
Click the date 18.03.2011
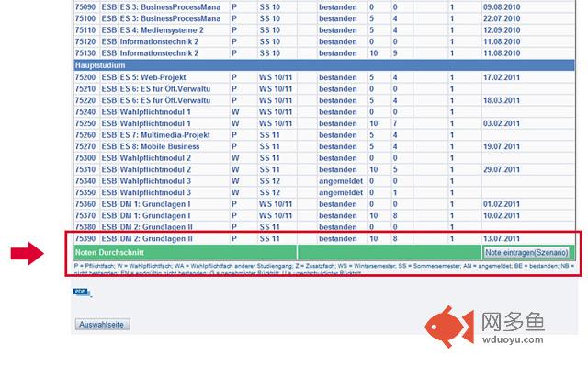(x=502, y=100)
